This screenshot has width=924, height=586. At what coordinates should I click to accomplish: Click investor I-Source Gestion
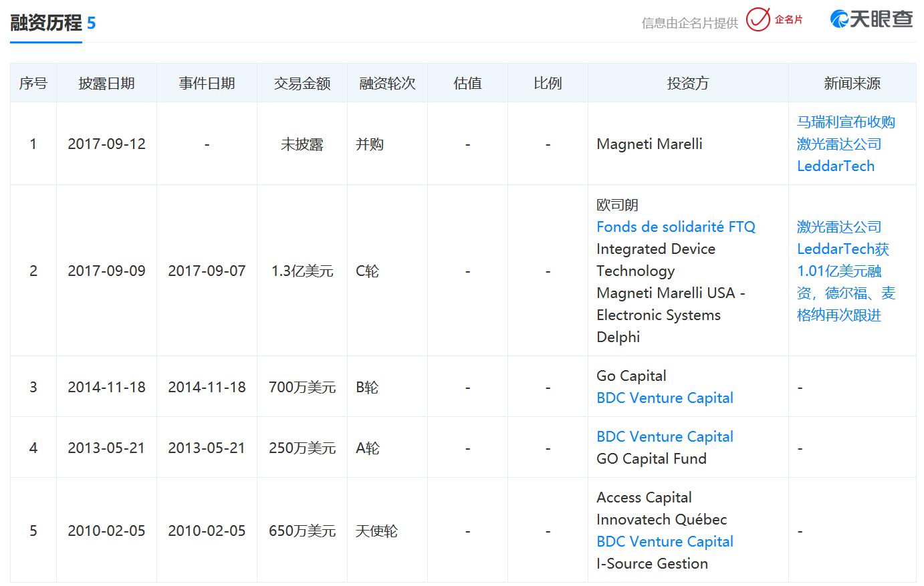[652, 563]
